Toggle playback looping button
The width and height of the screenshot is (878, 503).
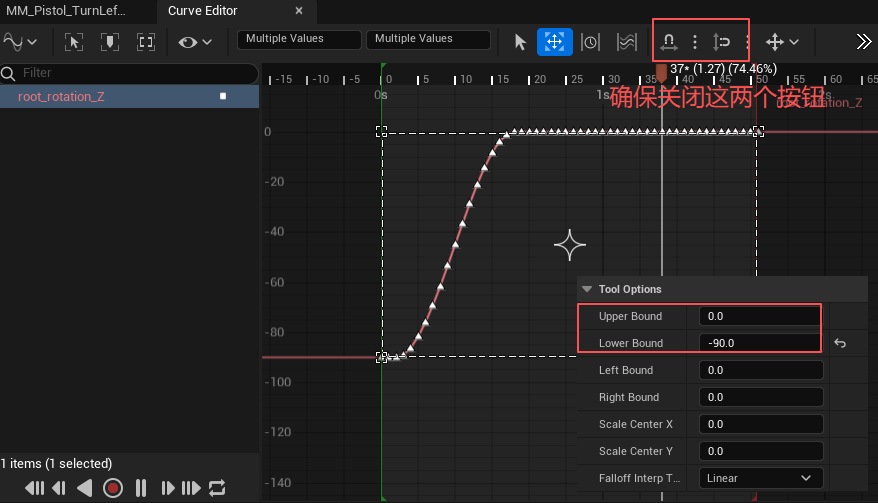point(217,488)
